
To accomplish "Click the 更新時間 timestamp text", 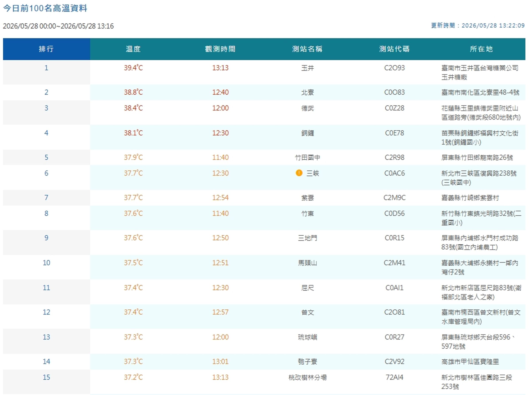I will pyautogui.click(x=478, y=25).
